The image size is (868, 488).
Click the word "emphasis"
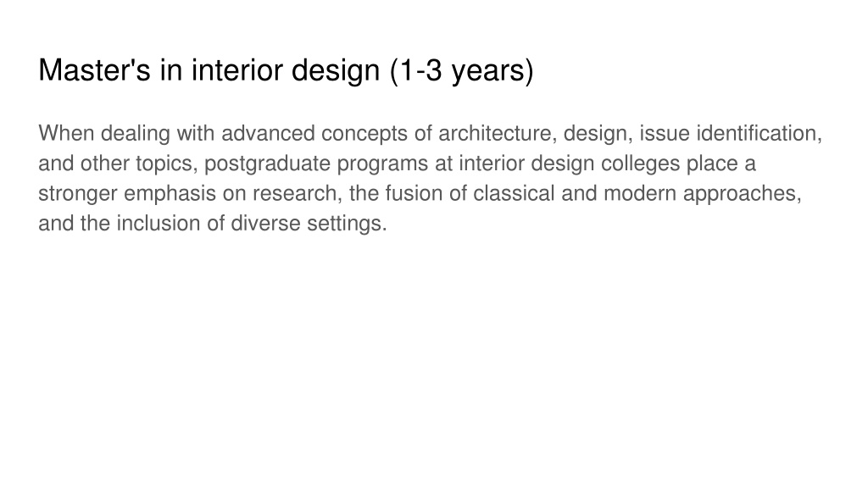click(170, 194)
